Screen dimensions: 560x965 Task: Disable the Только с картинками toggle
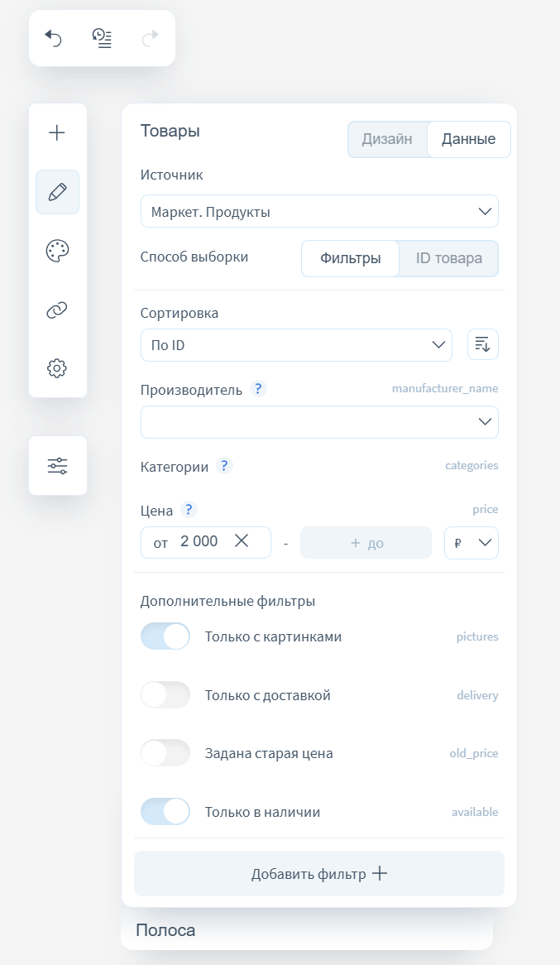pos(165,636)
